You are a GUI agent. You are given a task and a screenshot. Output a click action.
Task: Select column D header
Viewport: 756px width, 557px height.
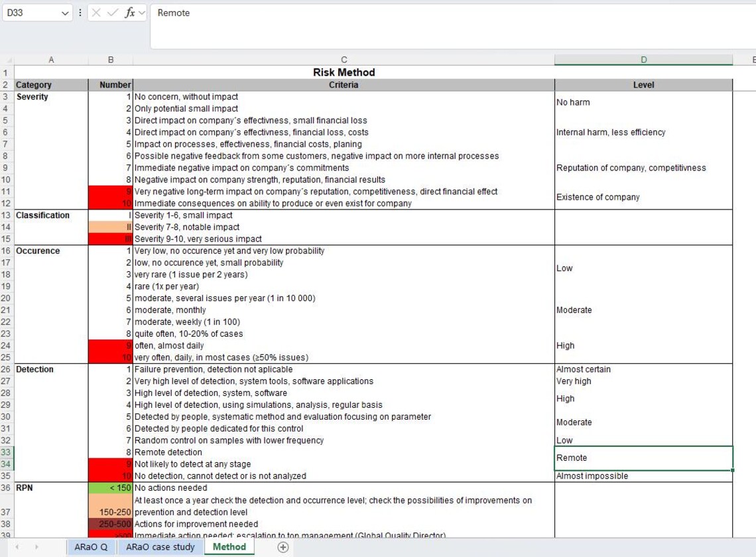coord(643,59)
